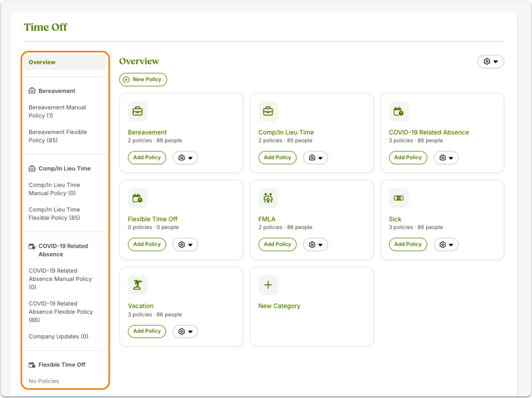
Task: Open the COVID-19 Related Absence card gear dropdown
Action: point(446,157)
